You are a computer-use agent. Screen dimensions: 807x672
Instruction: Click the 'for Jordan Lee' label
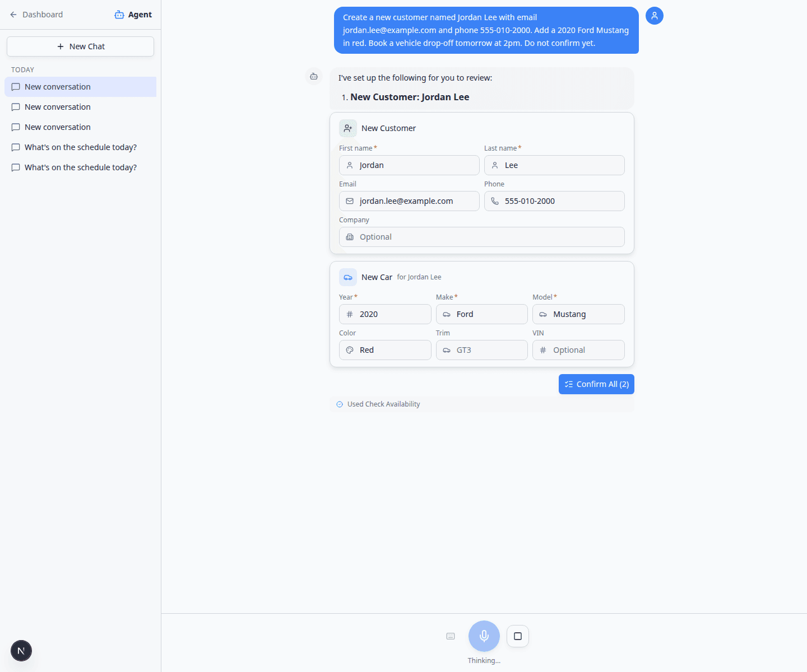[x=419, y=277]
